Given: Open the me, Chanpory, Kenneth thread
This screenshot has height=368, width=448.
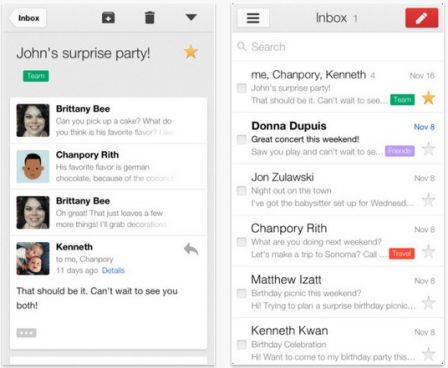Looking at the screenshot, I should pyautogui.click(x=337, y=87).
